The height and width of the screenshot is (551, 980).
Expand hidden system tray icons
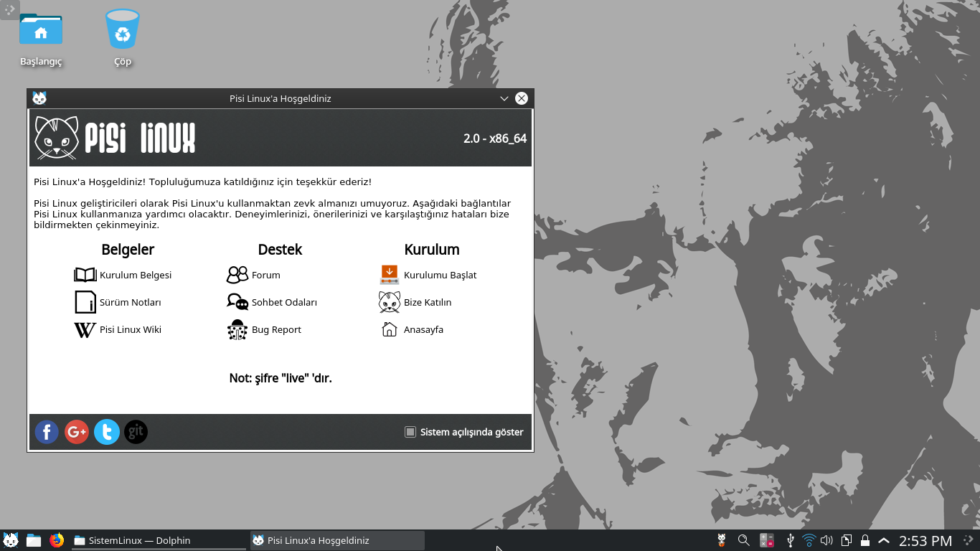coord(884,540)
